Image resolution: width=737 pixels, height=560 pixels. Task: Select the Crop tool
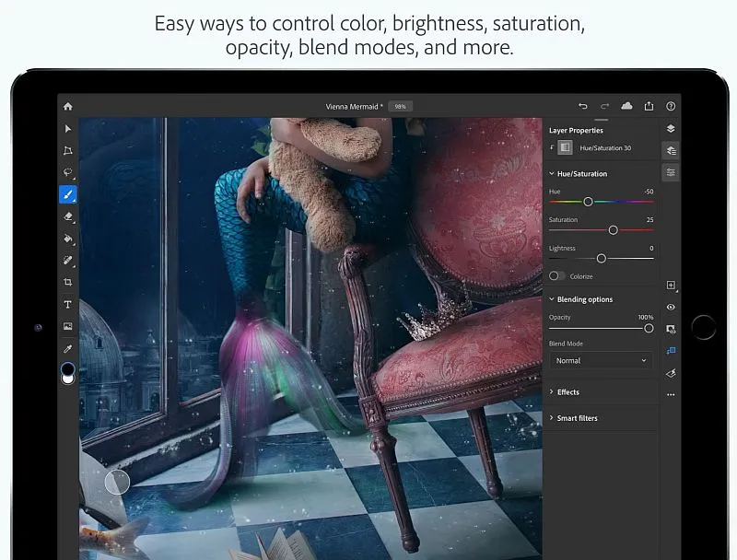pyautogui.click(x=67, y=283)
